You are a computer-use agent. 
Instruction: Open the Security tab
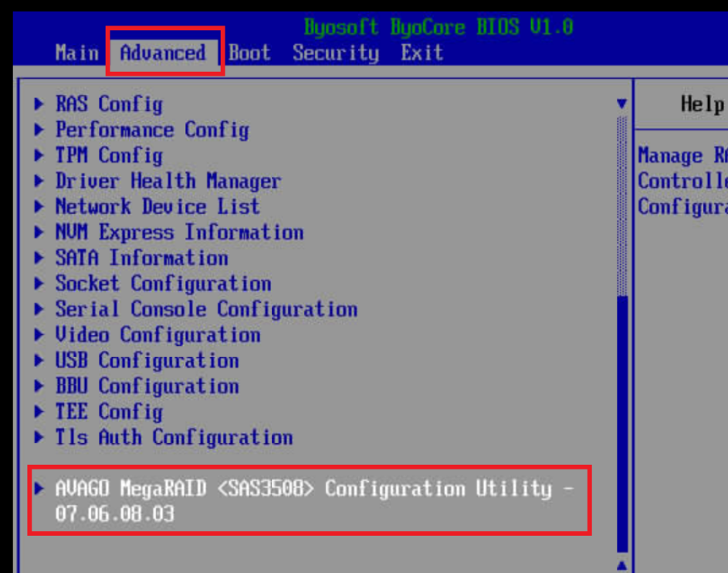(335, 53)
